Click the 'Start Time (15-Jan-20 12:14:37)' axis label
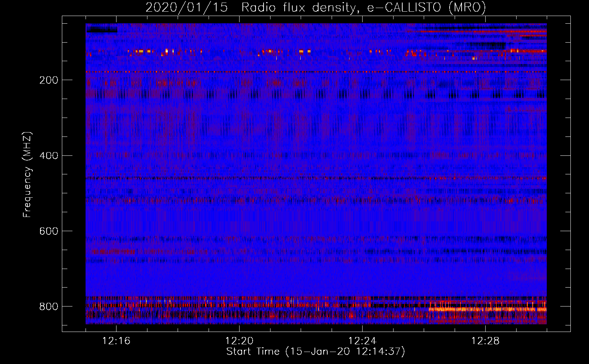Screen dimensions: 589x364 [x=316, y=351]
